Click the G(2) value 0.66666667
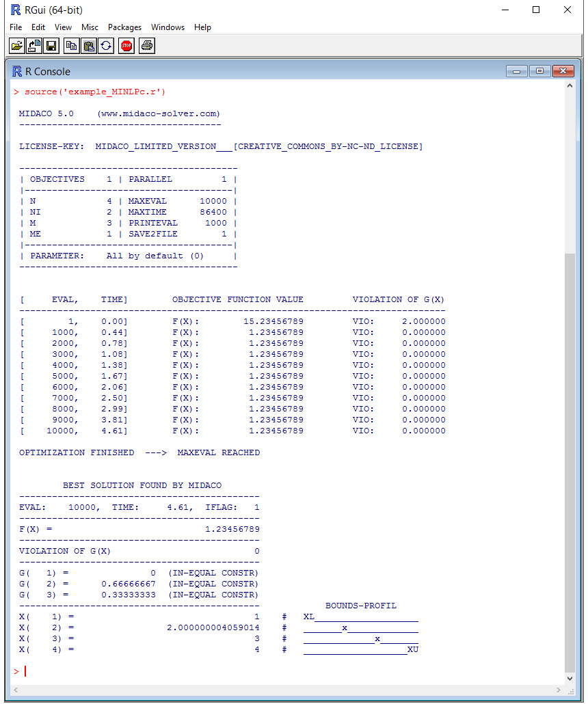The width and height of the screenshot is (588, 704). pos(129,584)
